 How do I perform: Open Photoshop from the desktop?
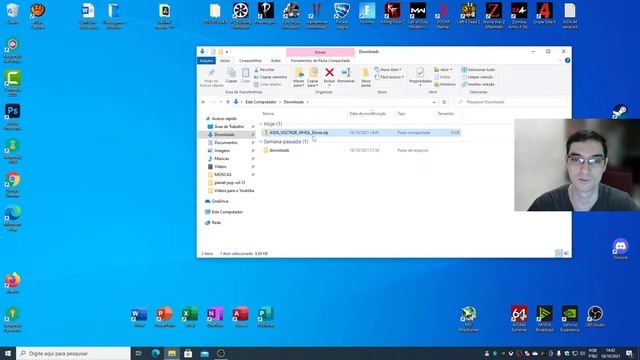13,116
